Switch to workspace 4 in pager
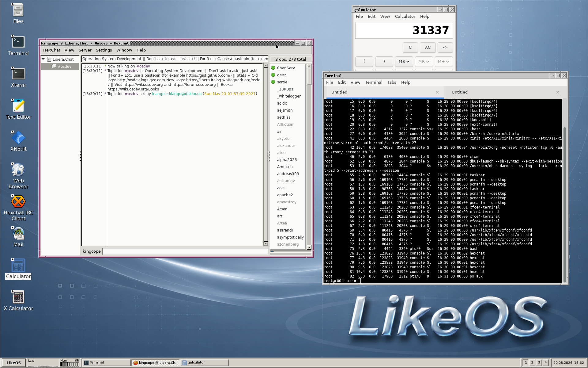This screenshot has height=368, width=588. coord(546,363)
